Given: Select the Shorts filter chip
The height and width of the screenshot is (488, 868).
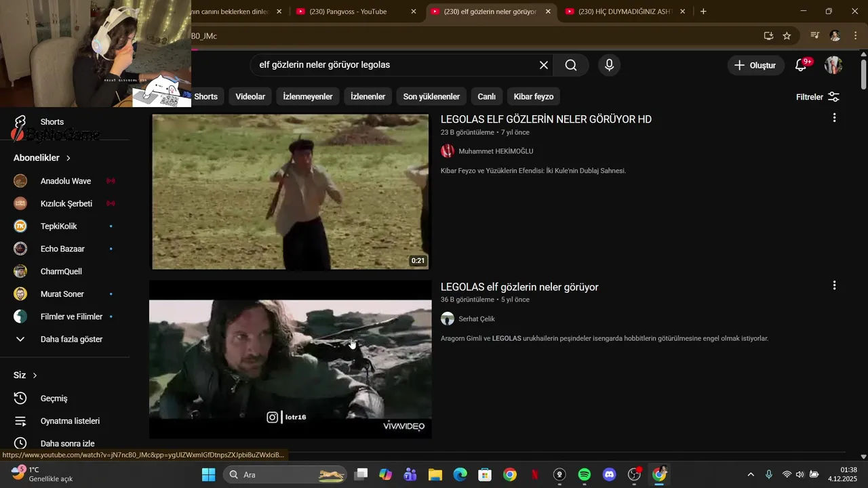Looking at the screenshot, I should pyautogui.click(x=206, y=97).
